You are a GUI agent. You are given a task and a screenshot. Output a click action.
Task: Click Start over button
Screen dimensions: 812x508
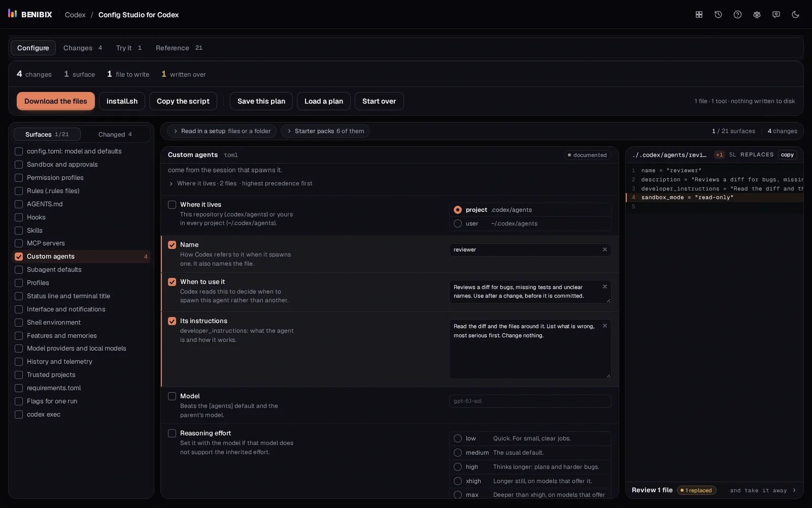click(379, 101)
